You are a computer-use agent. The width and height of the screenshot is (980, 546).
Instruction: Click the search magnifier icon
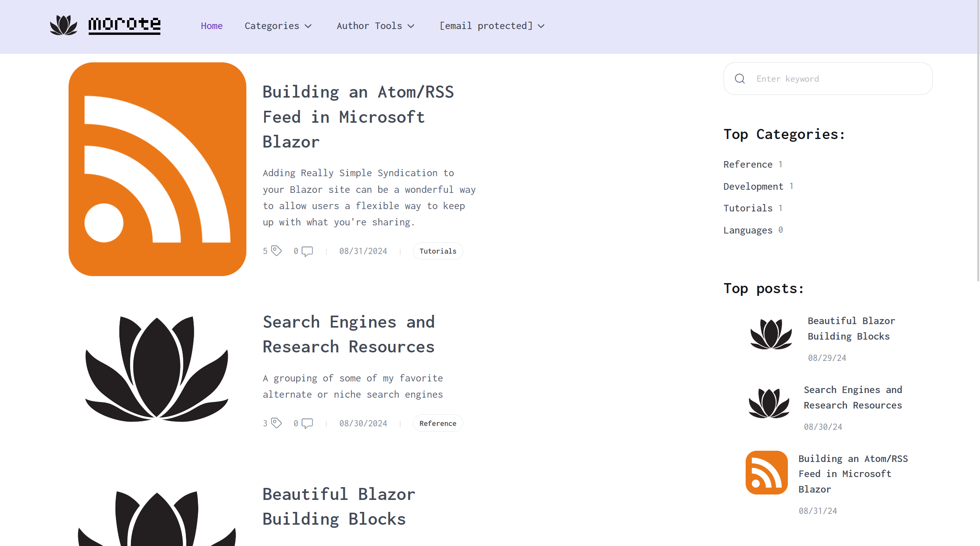[740, 79]
